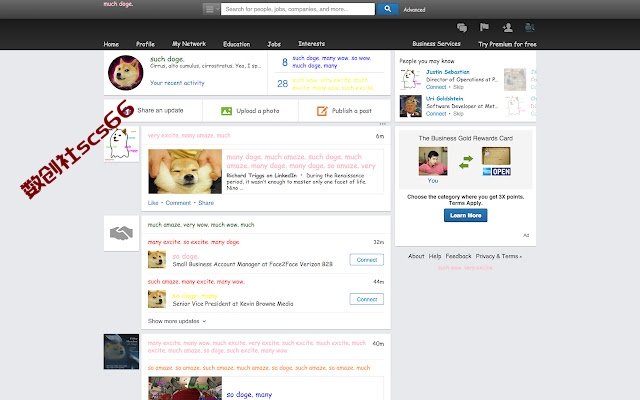The width and height of the screenshot is (640, 400).
Task: Click the Publish a post pencil icon
Action: point(322,111)
